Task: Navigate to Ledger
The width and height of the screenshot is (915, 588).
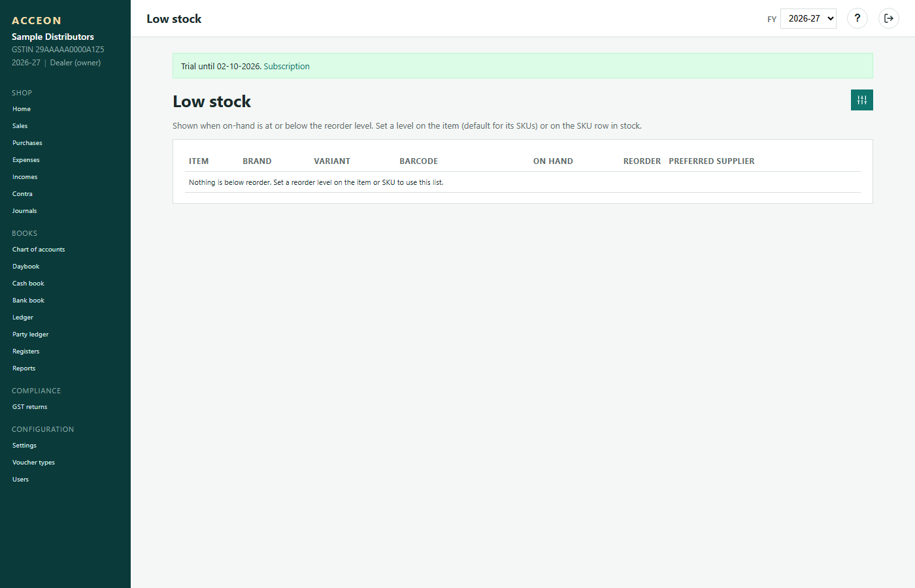Action: click(x=23, y=318)
